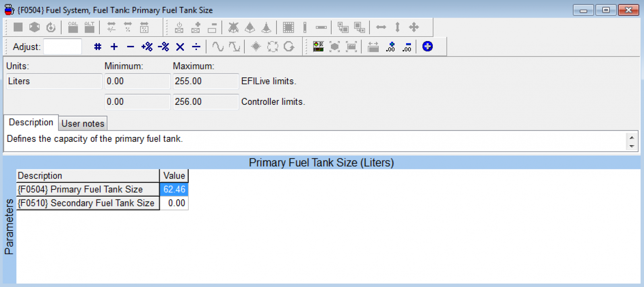Click the description scrollbar up arrow
Viewport: 644px width, 287px height.
[632, 137]
